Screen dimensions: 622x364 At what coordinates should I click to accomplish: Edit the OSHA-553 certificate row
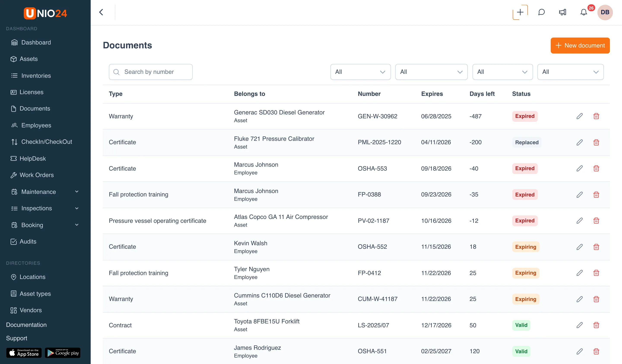579,168
